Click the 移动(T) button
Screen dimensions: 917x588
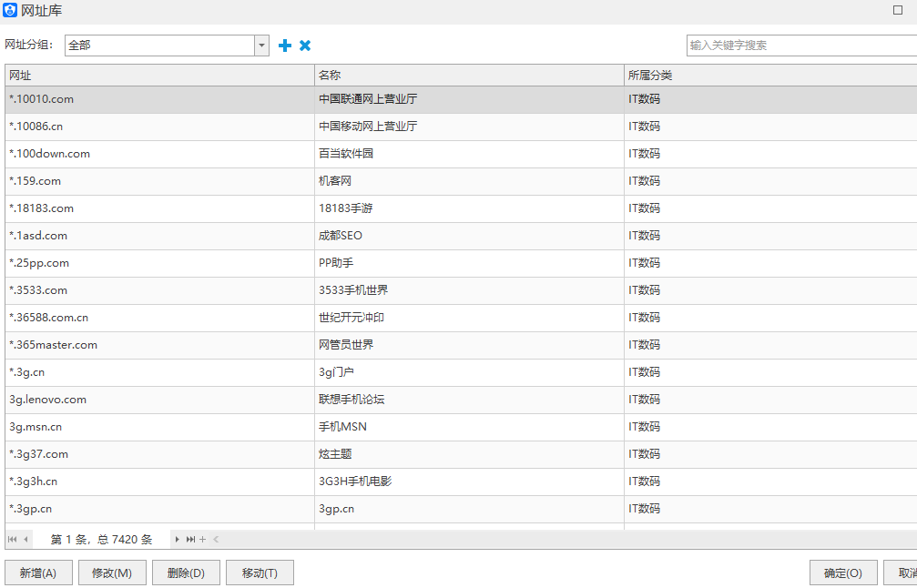260,573
